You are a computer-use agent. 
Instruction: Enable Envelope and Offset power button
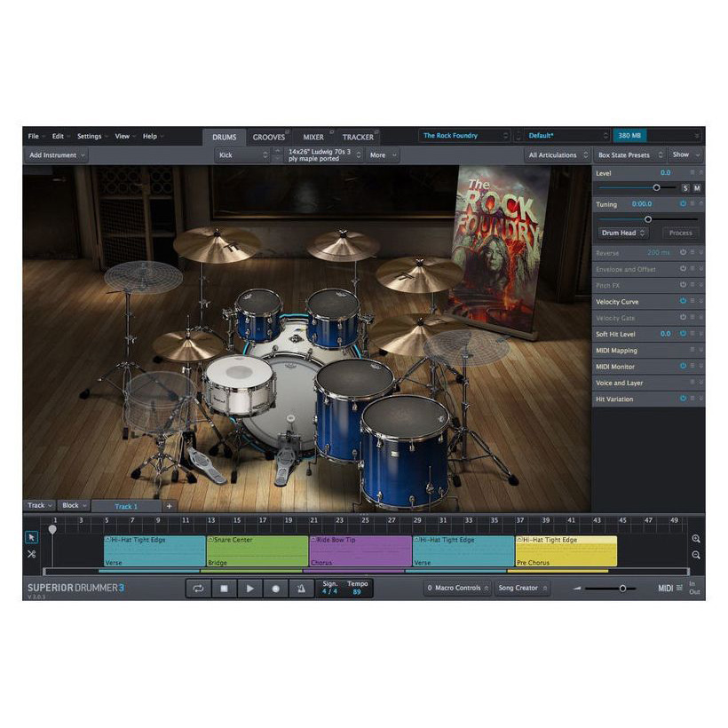point(683,269)
